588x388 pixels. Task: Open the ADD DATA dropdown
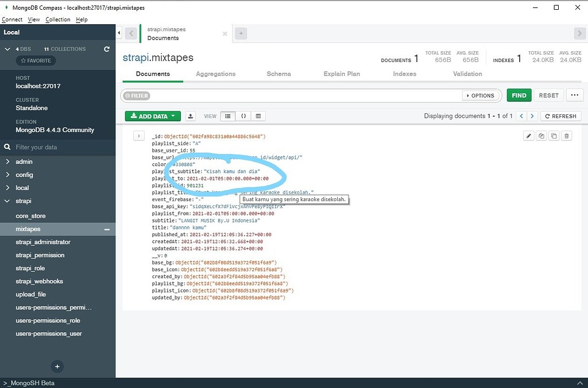152,116
